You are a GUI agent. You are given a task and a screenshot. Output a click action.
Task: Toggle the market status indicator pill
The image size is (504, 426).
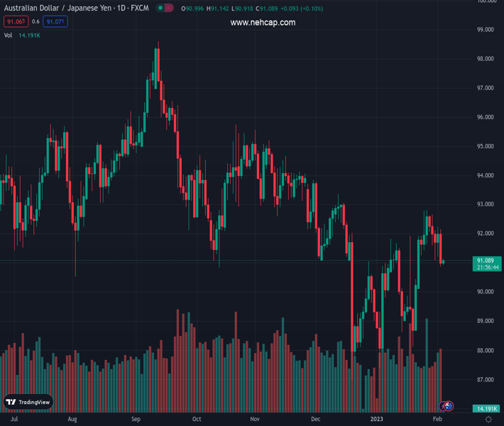[165, 9]
